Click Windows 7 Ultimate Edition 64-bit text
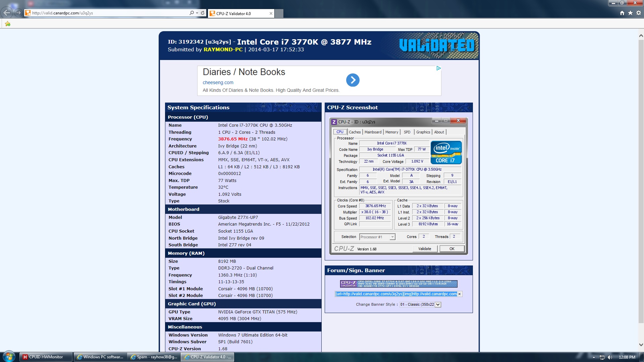This screenshot has width=644, height=362. [x=253, y=335]
